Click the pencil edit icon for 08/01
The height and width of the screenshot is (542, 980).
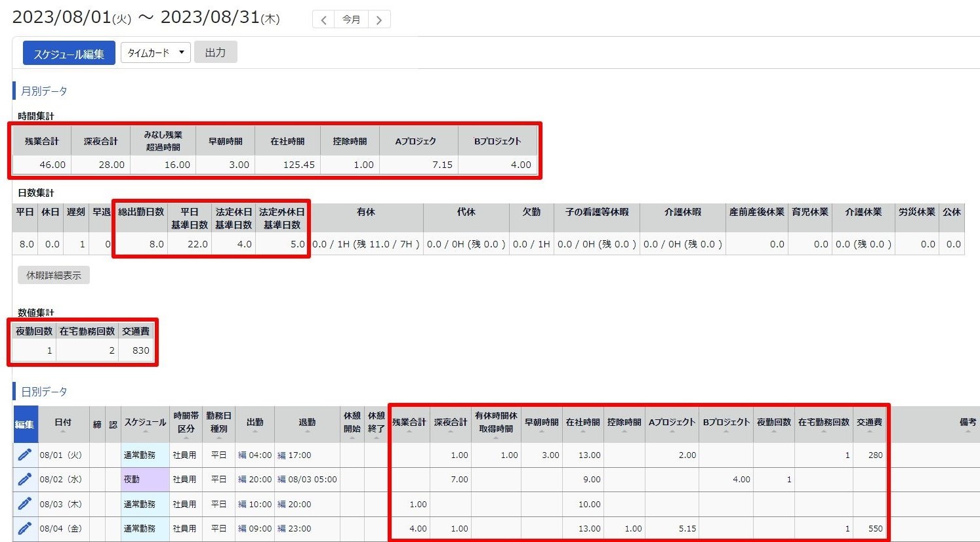pos(25,455)
